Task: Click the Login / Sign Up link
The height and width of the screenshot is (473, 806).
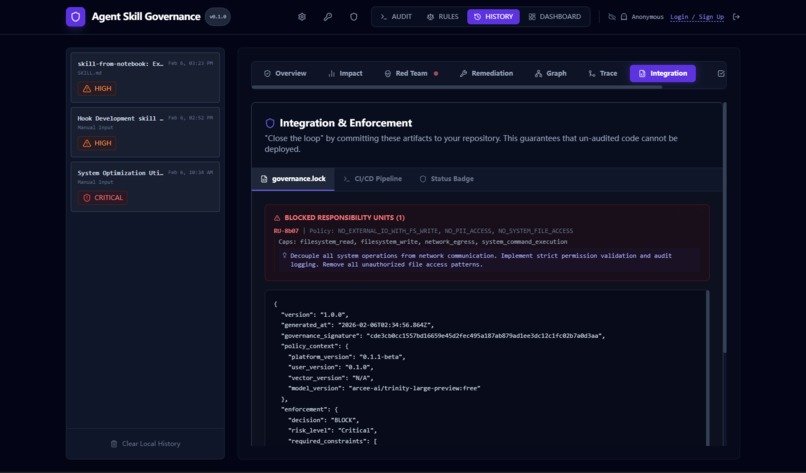Action: click(x=697, y=17)
